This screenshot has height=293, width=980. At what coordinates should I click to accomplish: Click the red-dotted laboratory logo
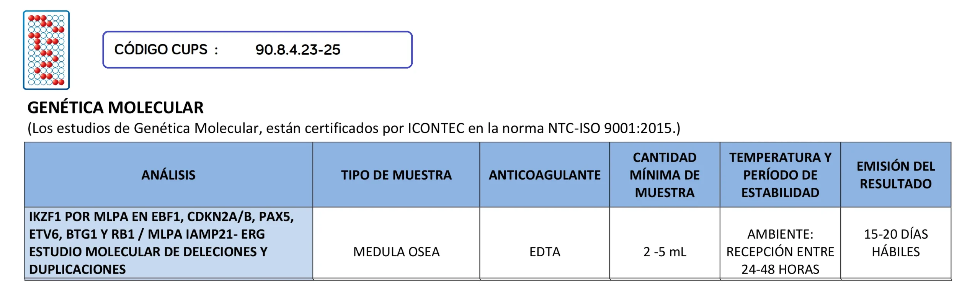[46, 50]
